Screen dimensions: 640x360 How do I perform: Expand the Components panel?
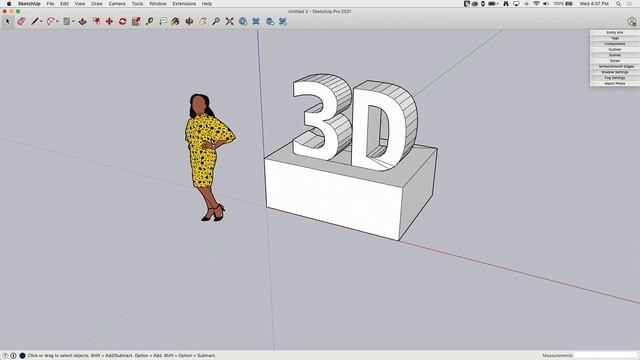pos(615,44)
